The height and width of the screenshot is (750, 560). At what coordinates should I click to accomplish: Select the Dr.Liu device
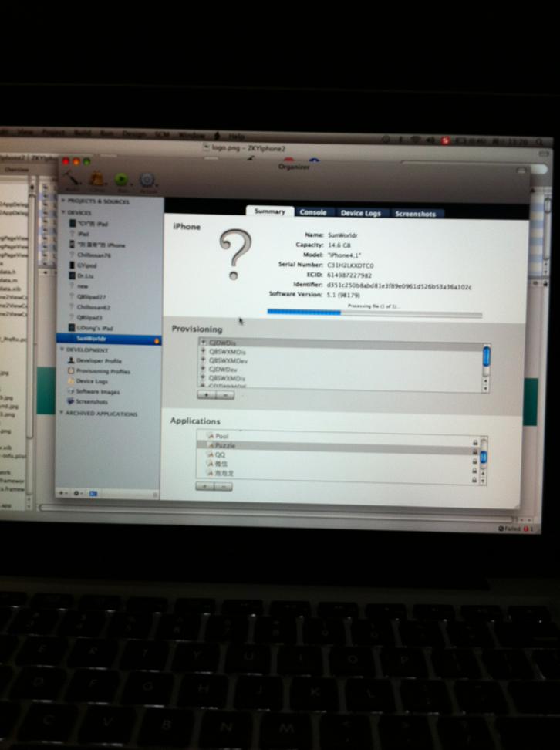click(84, 275)
